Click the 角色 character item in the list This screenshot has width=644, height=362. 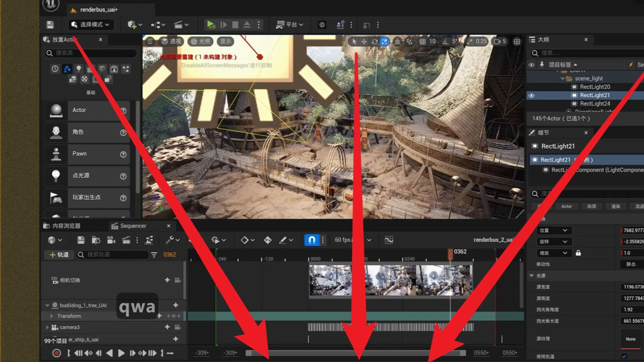(x=86, y=132)
